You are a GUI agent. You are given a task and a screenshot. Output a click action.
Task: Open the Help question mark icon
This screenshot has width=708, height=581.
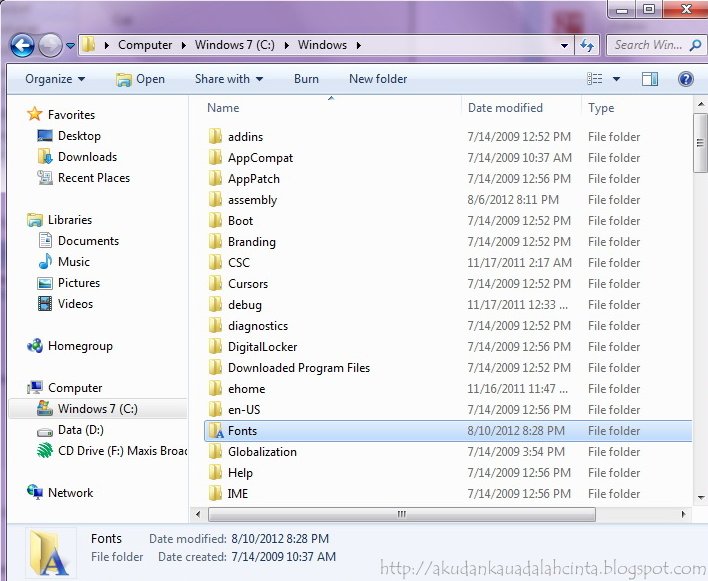(685, 79)
